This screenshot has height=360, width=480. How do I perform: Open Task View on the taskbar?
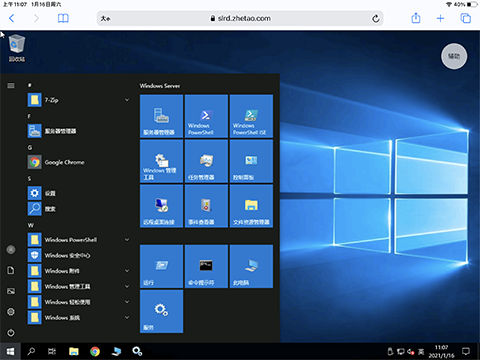click(x=52, y=351)
